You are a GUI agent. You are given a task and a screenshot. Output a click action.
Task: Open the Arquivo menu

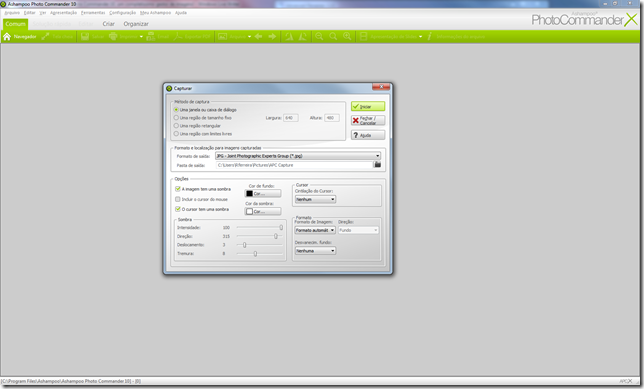12,13
